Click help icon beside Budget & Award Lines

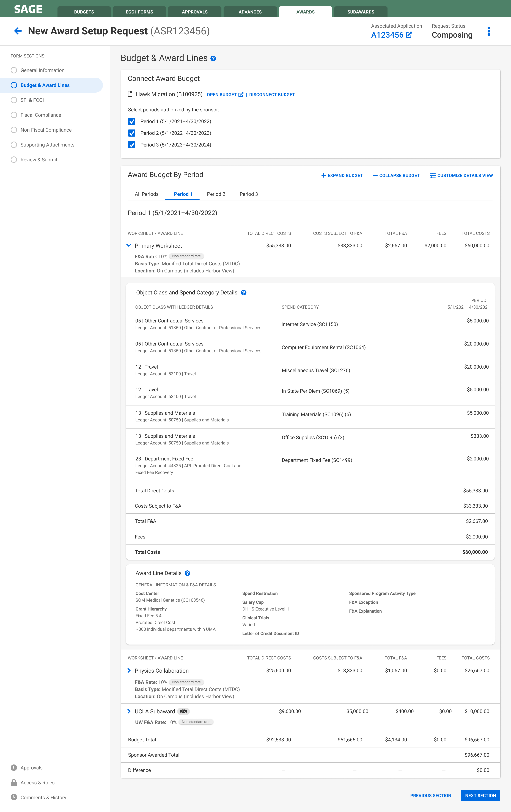pyautogui.click(x=213, y=59)
